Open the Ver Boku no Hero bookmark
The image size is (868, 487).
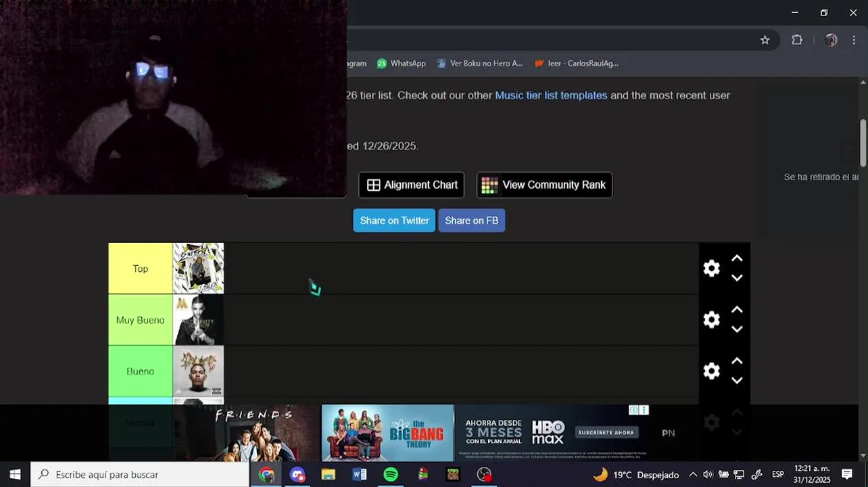tap(480, 64)
